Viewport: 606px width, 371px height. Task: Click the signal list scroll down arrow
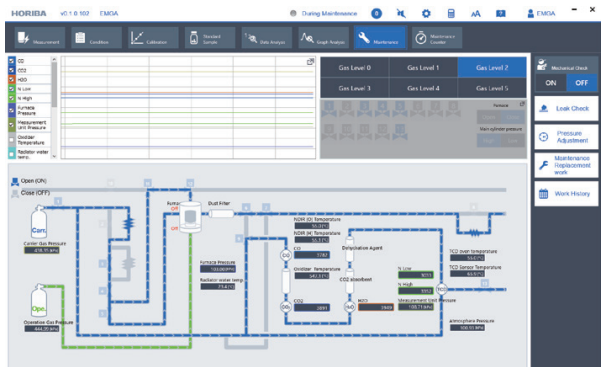click(x=54, y=156)
